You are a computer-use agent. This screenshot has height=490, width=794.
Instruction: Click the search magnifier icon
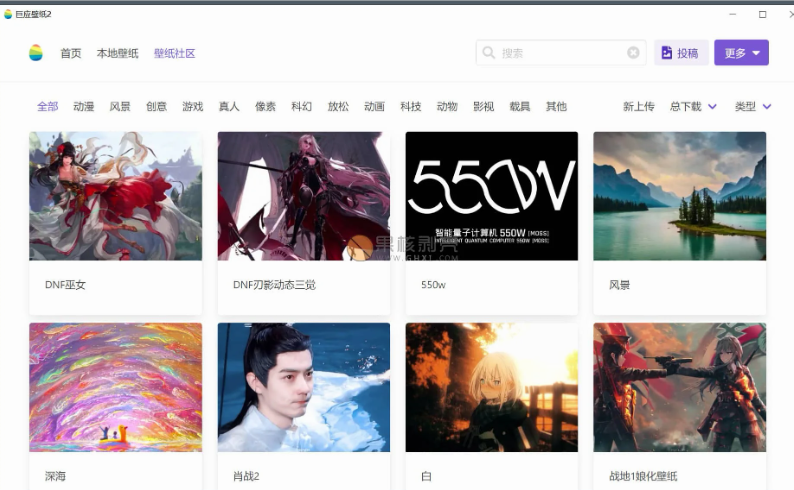[489, 53]
